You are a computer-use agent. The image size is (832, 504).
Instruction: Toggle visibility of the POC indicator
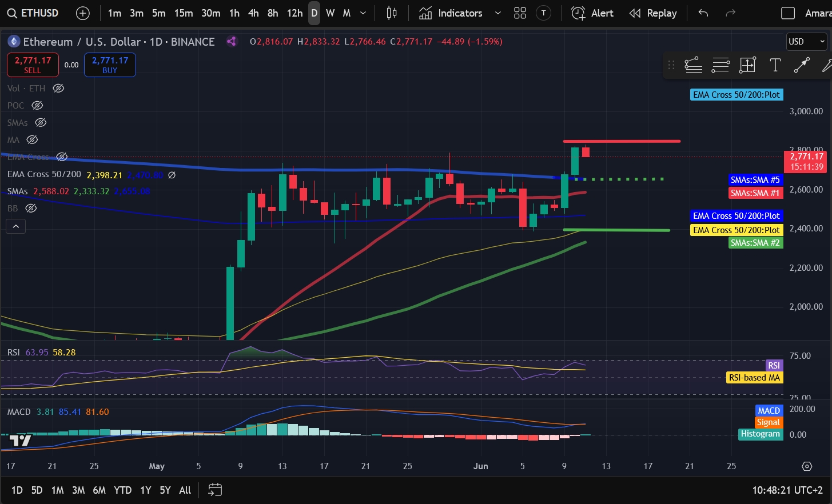point(37,105)
